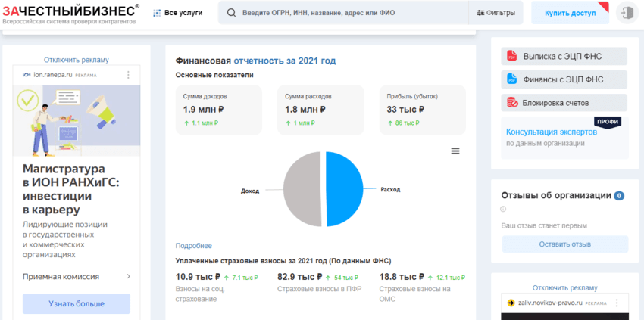
Task: Click red PDF icon of Выписка
Action: click(x=511, y=56)
